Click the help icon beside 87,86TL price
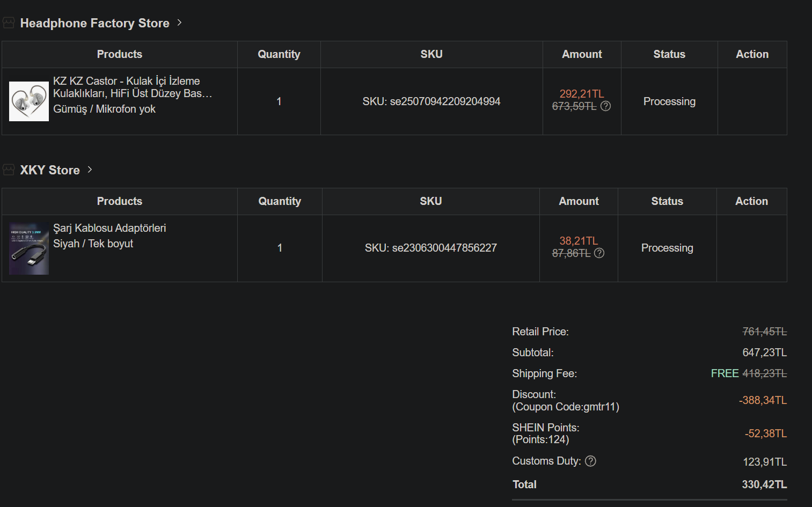The height and width of the screenshot is (507, 812). [599, 253]
